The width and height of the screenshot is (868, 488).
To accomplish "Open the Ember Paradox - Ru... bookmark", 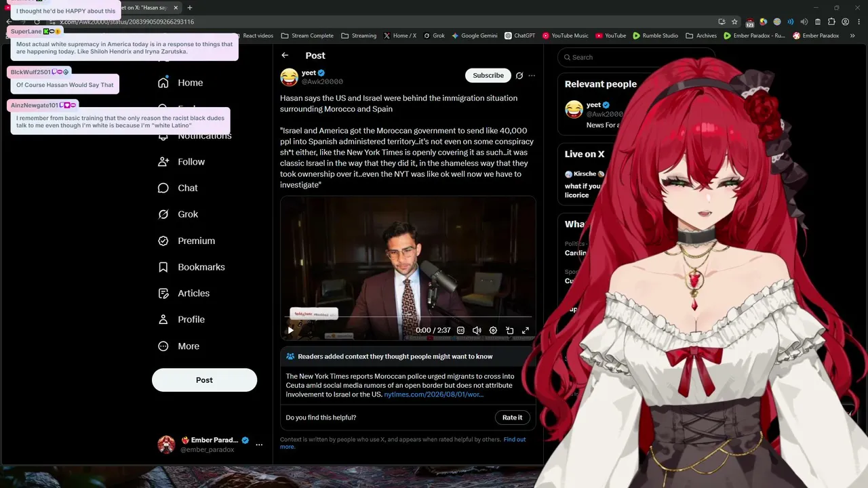I will pyautogui.click(x=754, y=36).
